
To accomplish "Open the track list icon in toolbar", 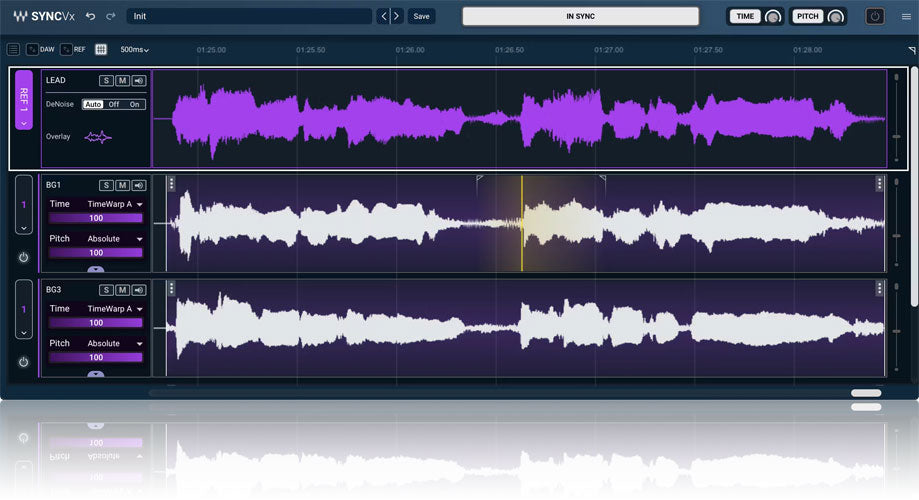I will point(13,50).
